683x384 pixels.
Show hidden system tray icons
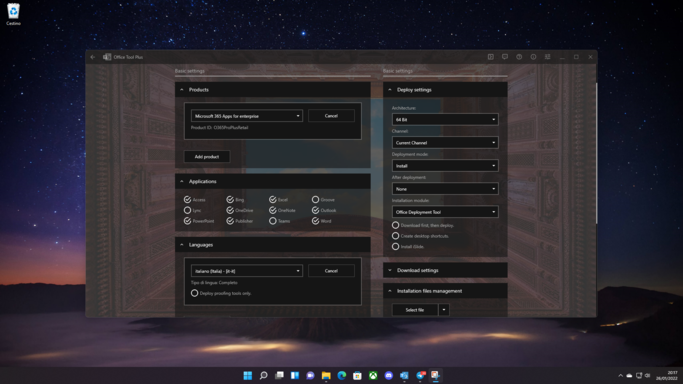pos(620,375)
